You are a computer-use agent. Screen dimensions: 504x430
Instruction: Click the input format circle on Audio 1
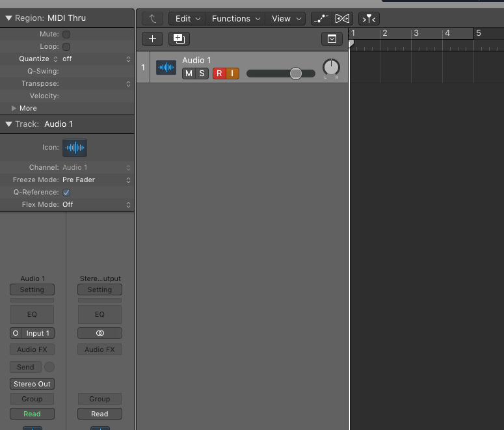16,333
